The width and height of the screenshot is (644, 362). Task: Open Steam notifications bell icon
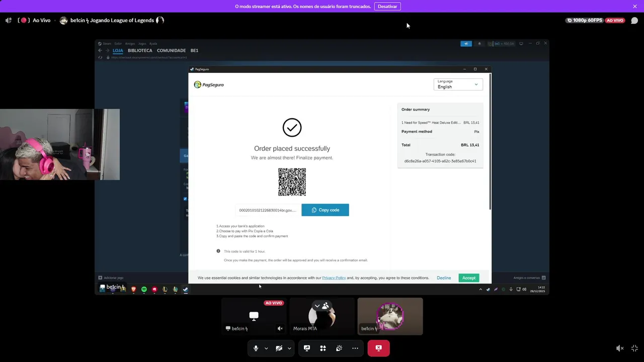(479, 44)
